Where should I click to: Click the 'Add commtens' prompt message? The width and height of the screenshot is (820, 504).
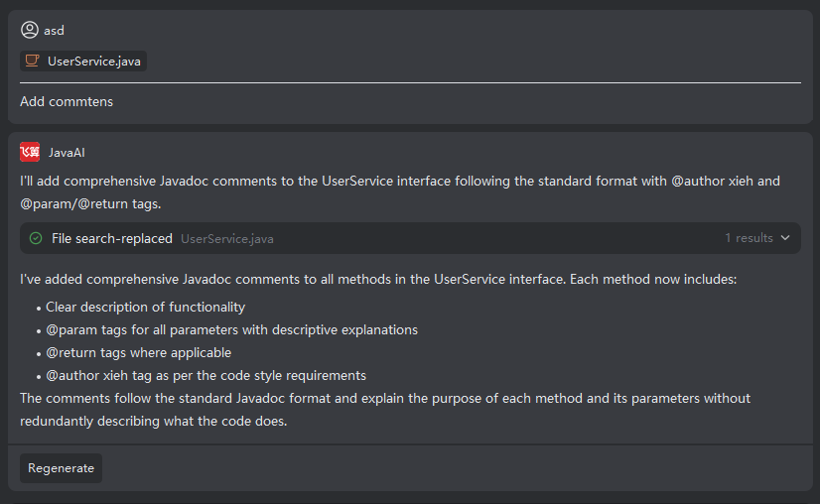pyautogui.click(x=67, y=101)
